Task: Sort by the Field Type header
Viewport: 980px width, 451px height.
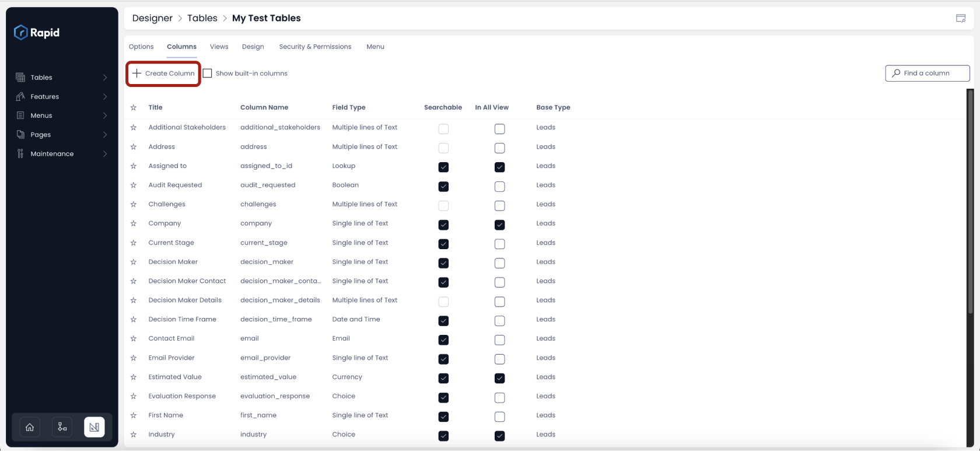Action: click(349, 107)
